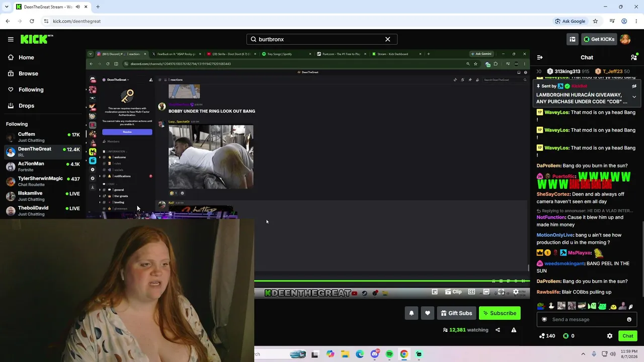Enter fullscreen on the player
This screenshot has width=644, height=362.
coord(501,292)
